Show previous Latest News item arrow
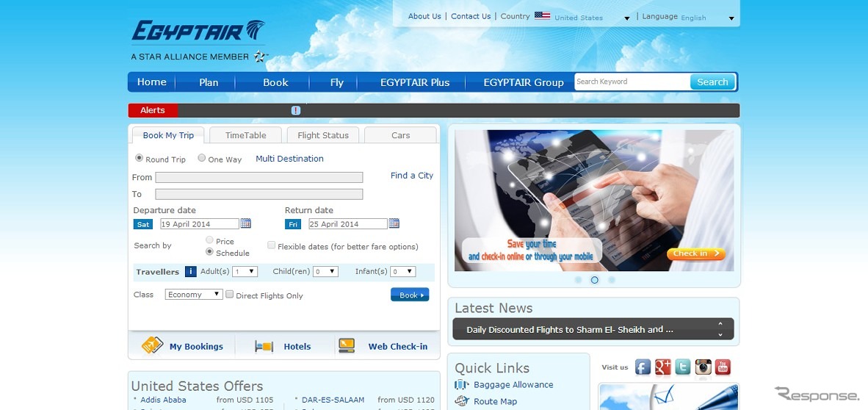868x410 pixels. pyautogui.click(x=720, y=323)
